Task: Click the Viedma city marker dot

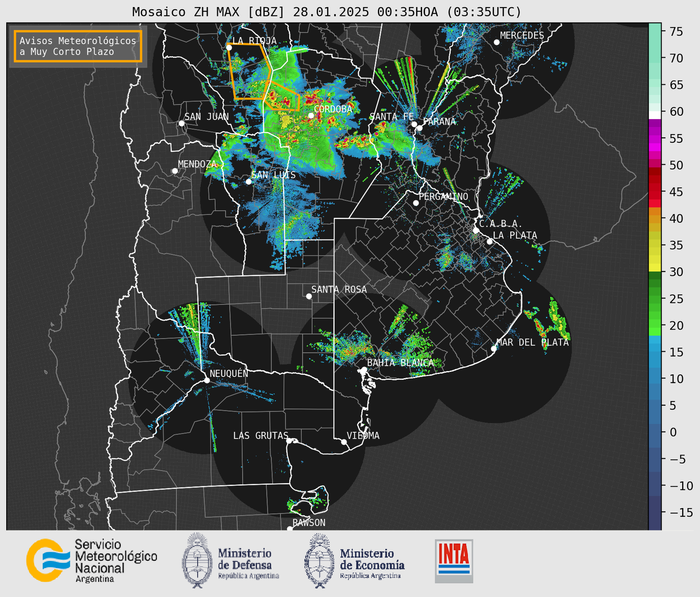Action: (x=344, y=442)
